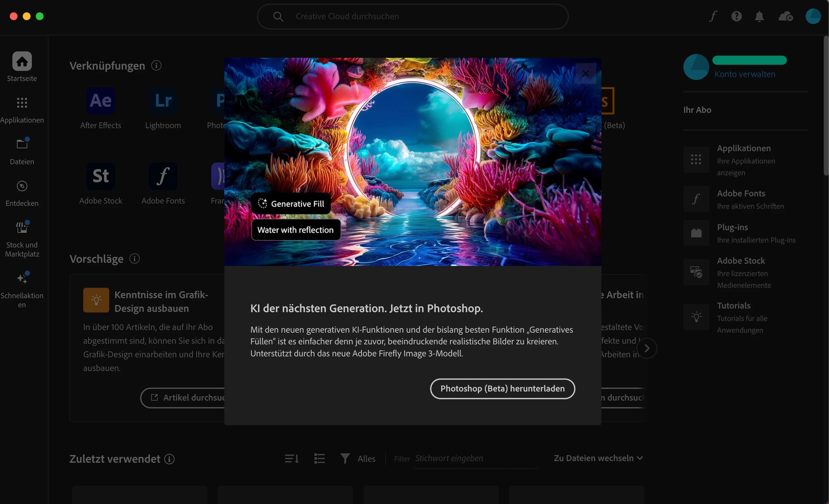Show next suggestion with chevron arrow
The width and height of the screenshot is (829, 504).
tap(647, 349)
